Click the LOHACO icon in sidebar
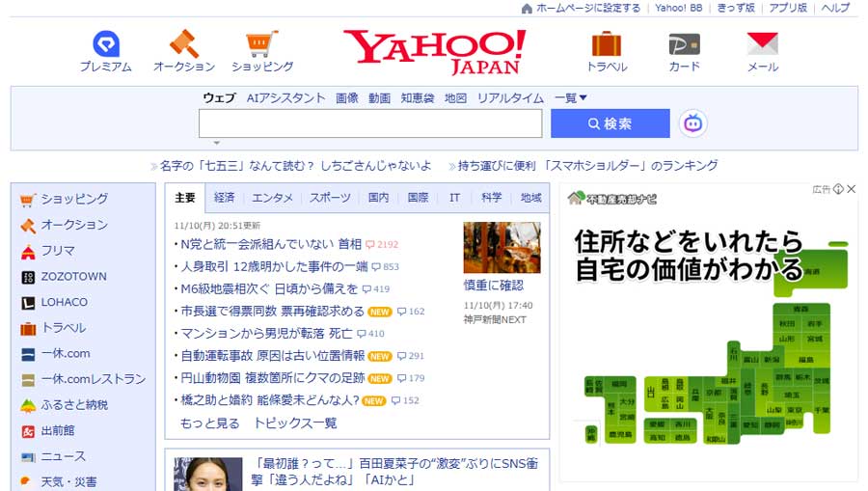This screenshot has width=868, height=491. pyautogui.click(x=28, y=303)
